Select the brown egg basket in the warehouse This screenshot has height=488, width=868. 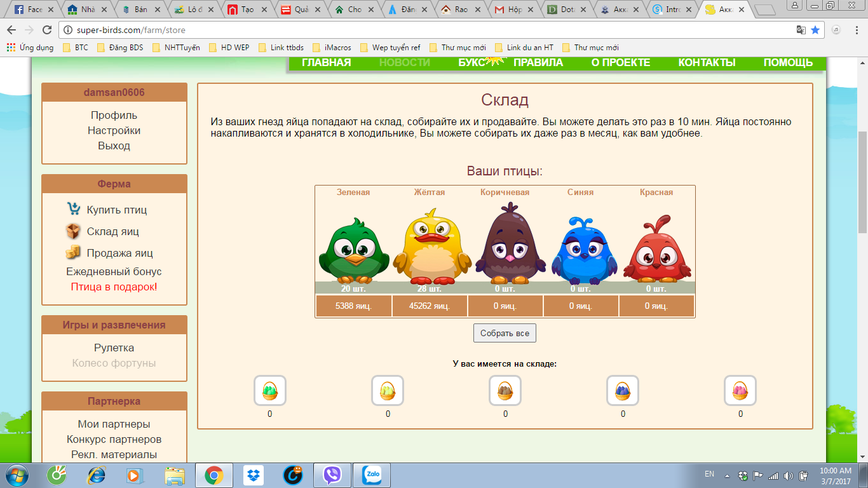[505, 390]
